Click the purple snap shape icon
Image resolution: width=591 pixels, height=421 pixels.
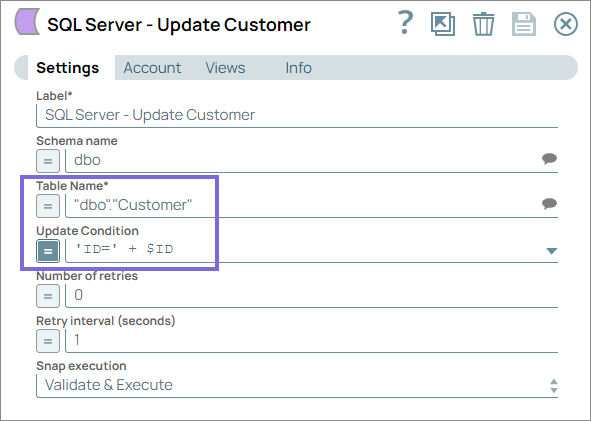pos(27,22)
